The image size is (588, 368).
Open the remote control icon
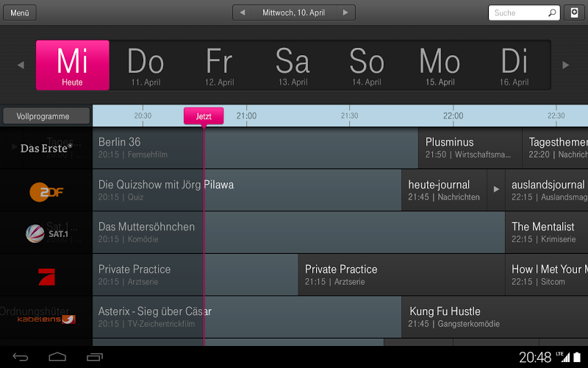click(574, 13)
